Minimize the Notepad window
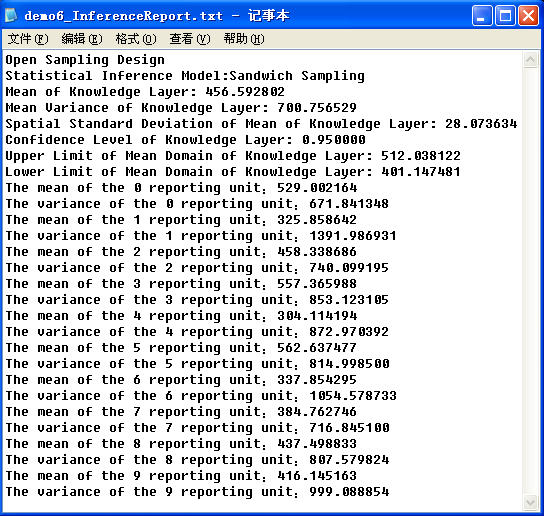Image resolution: width=544 pixels, height=516 pixels. [482, 16]
